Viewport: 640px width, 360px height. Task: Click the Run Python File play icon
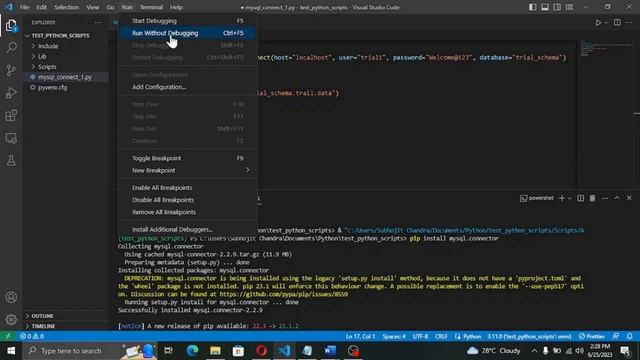coord(598,23)
